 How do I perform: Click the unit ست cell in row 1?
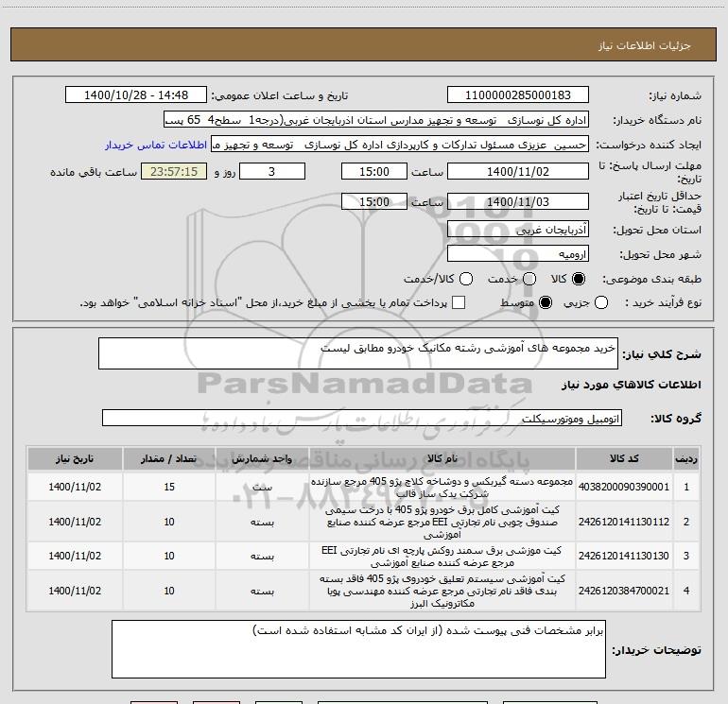tap(262, 488)
